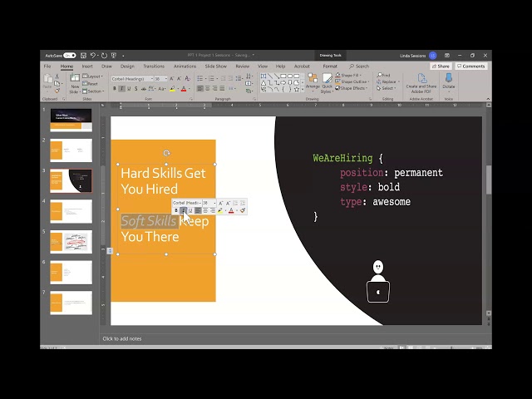
Task: Click the 'Click to add notes' field
Action: click(x=122, y=338)
